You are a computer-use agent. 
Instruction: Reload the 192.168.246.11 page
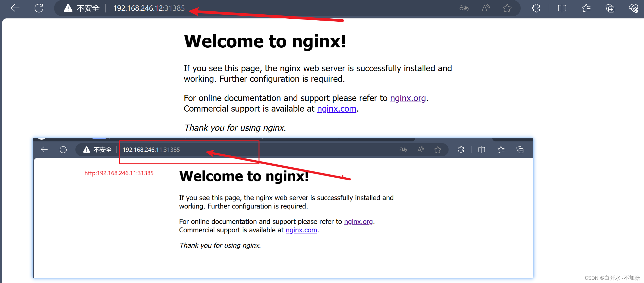point(63,149)
